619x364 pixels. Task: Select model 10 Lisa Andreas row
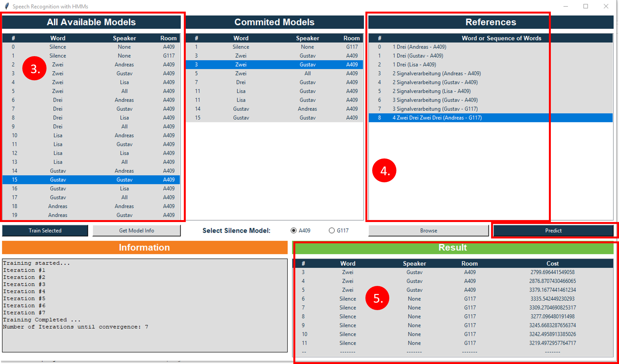[x=91, y=136]
